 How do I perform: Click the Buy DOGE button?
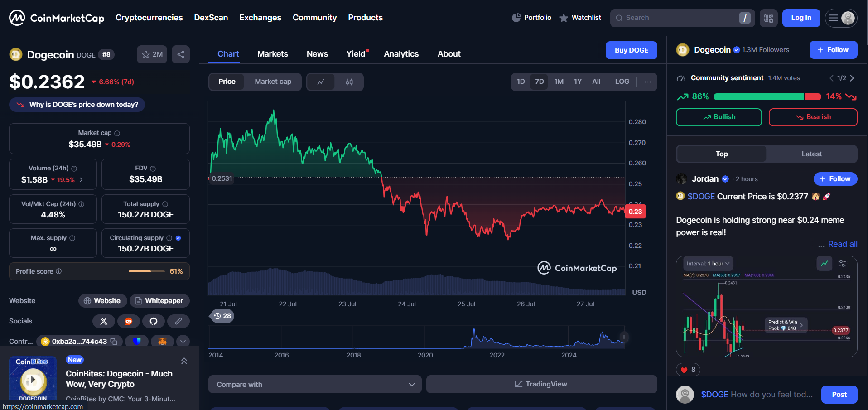[632, 50]
